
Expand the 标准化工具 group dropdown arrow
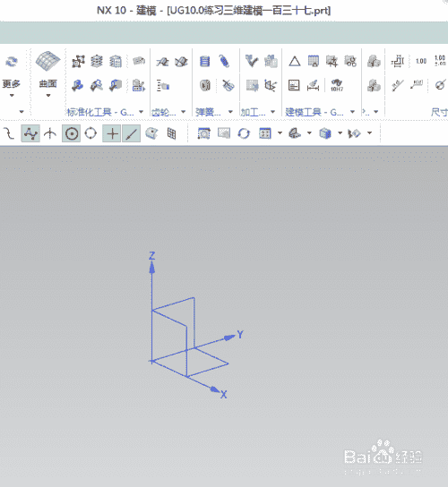[x=142, y=112]
